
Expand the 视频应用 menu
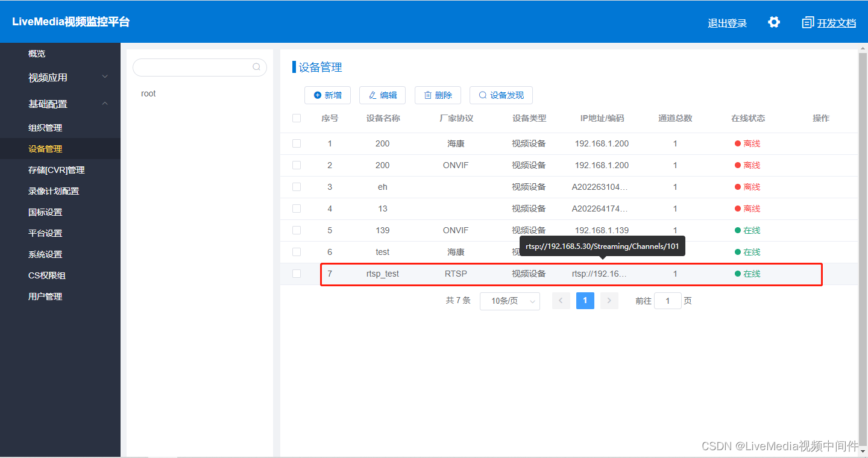(x=60, y=77)
